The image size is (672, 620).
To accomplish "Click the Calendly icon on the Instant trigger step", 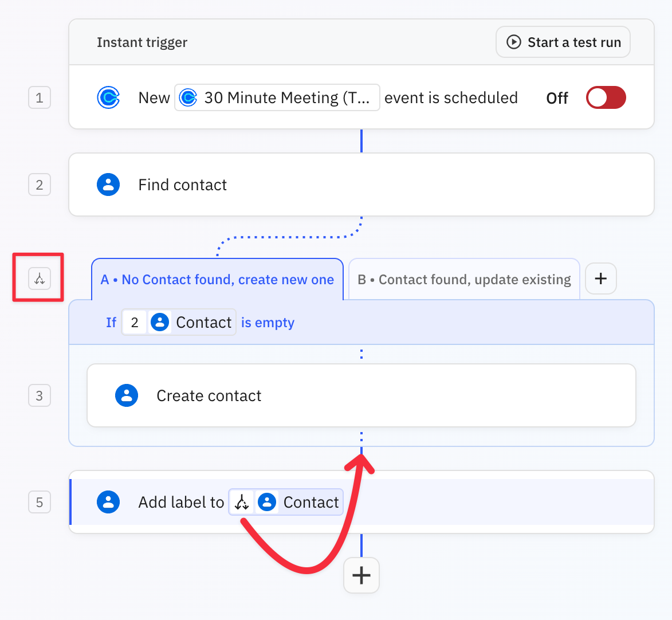I will (109, 97).
